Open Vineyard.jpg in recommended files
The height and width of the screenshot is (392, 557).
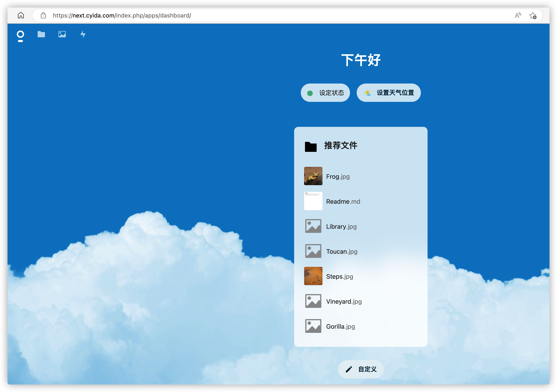point(344,301)
